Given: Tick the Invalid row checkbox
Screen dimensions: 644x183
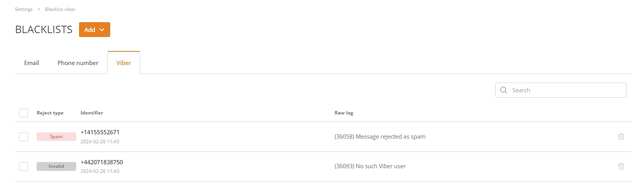Looking at the screenshot, I should (x=24, y=166).
